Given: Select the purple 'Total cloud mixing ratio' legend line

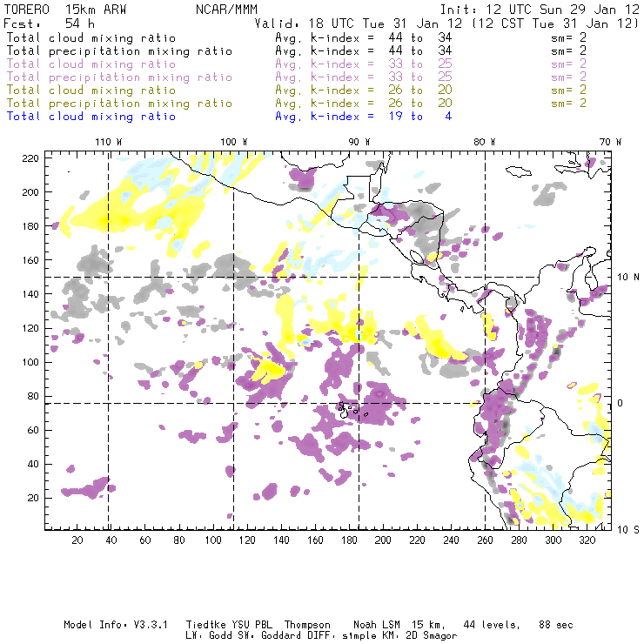Looking at the screenshot, I should [91, 64].
